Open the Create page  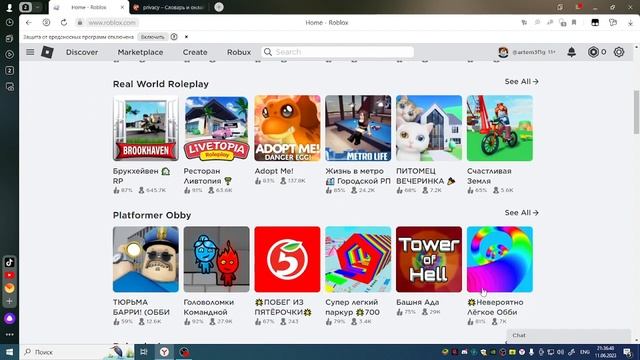pyautogui.click(x=195, y=52)
